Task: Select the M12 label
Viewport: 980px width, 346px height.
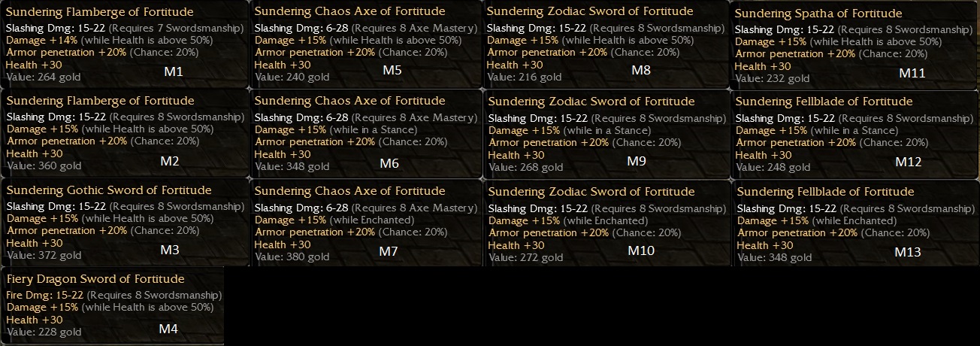Action: (908, 161)
